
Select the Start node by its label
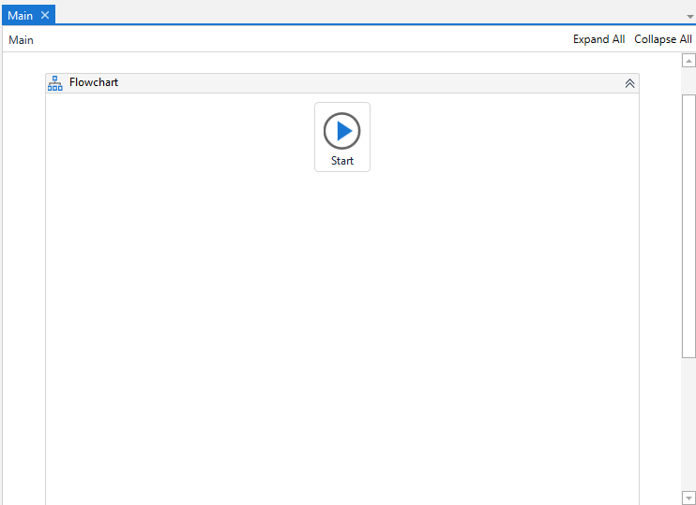(342, 161)
